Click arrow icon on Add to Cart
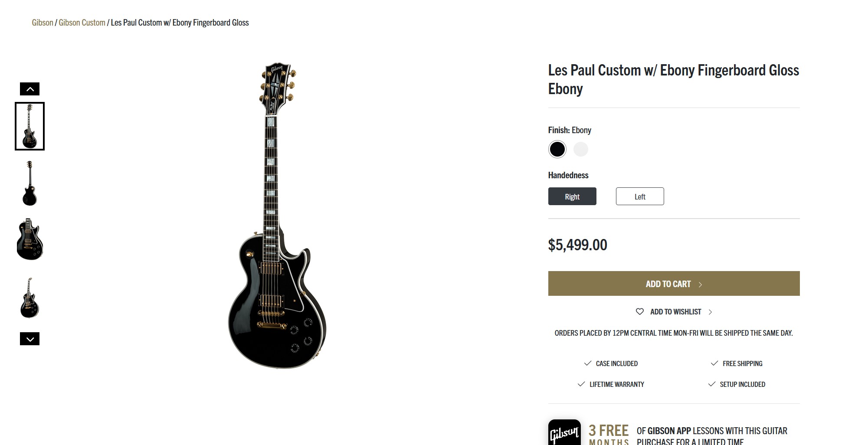 coord(700,285)
